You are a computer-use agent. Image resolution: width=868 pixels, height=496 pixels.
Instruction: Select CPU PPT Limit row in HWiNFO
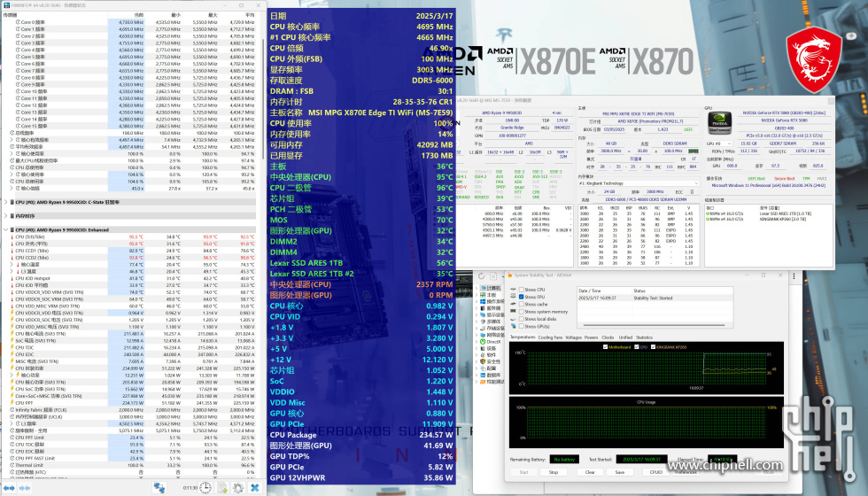click(129, 438)
